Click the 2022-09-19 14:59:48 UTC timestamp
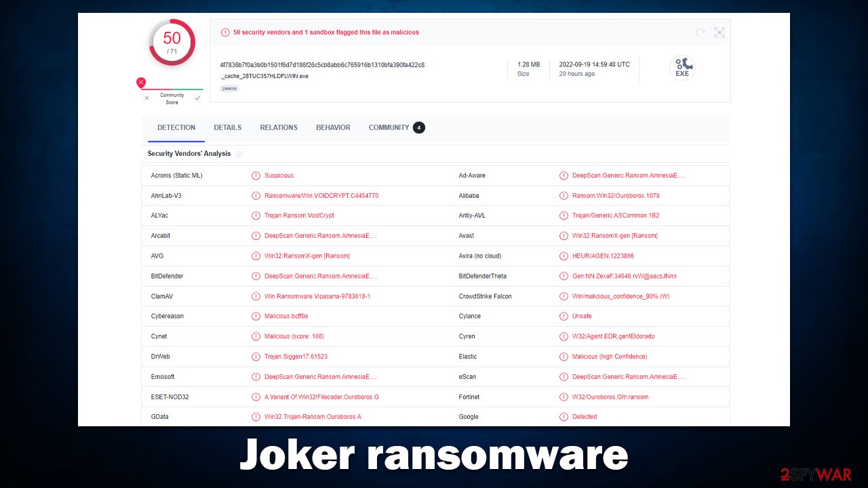This screenshot has height=488, width=868. point(594,64)
